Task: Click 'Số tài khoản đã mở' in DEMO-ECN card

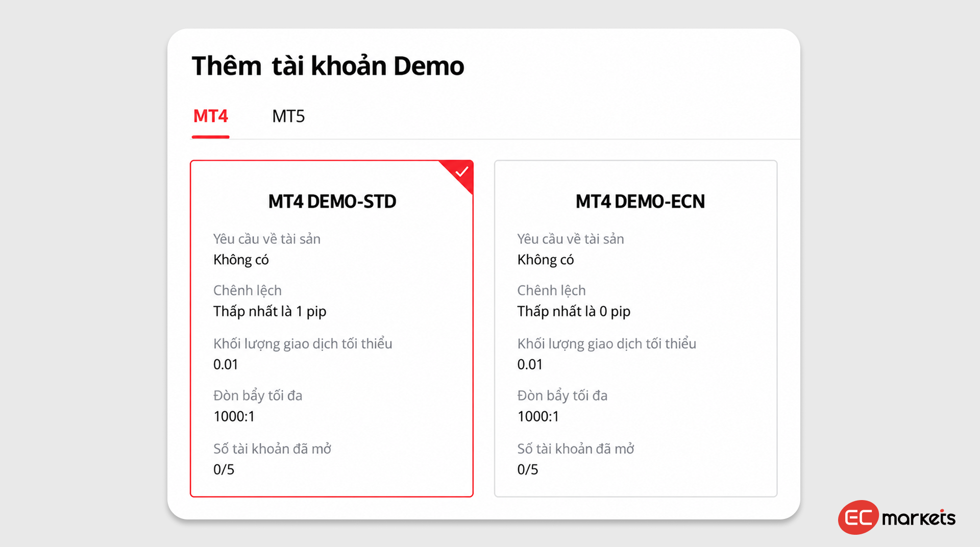Action: (x=576, y=449)
